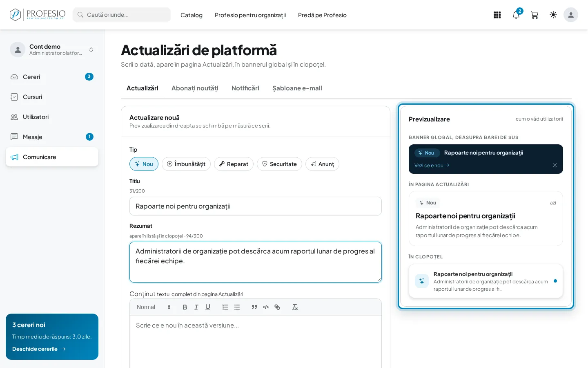Close the global banner preview

click(555, 165)
